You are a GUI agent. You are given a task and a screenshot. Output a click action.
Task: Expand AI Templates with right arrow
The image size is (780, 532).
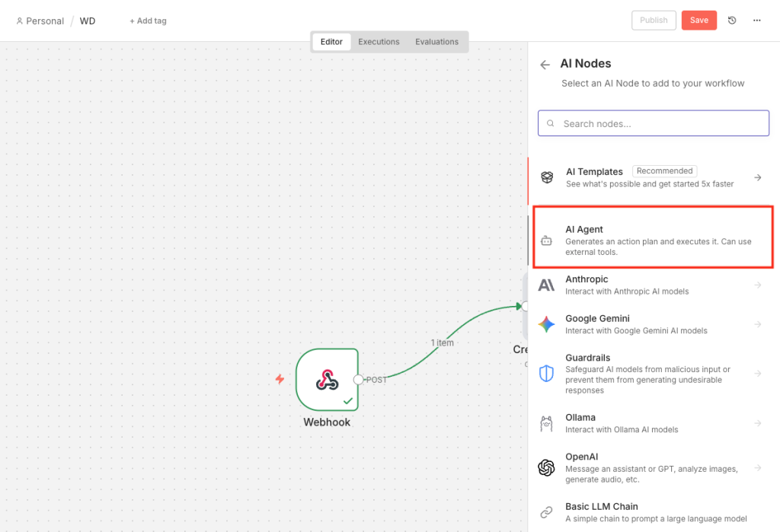pos(757,177)
